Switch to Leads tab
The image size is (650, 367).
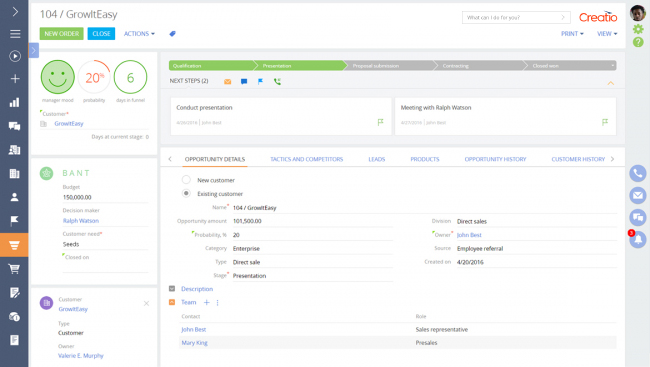click(x=377, y=159)
